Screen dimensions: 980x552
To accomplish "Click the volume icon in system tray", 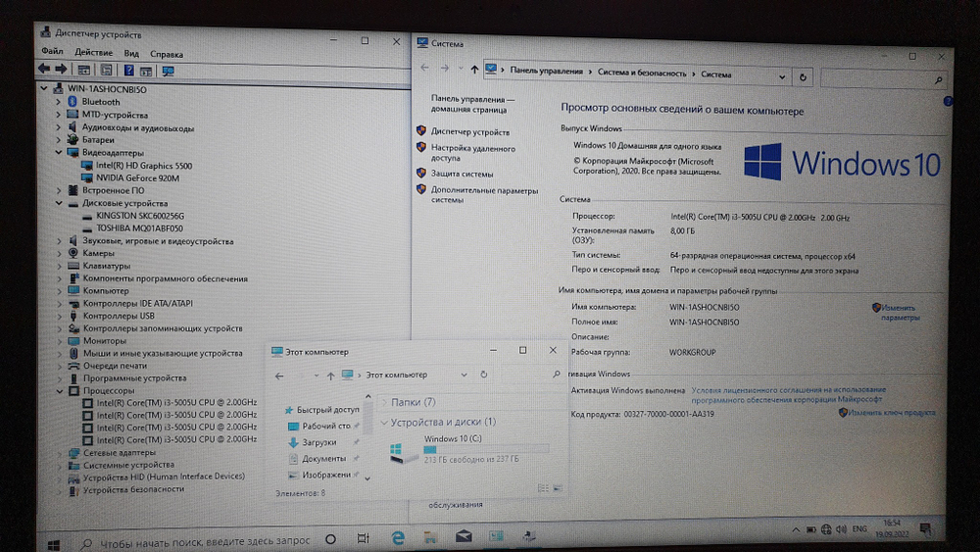I will click(841, 529).
